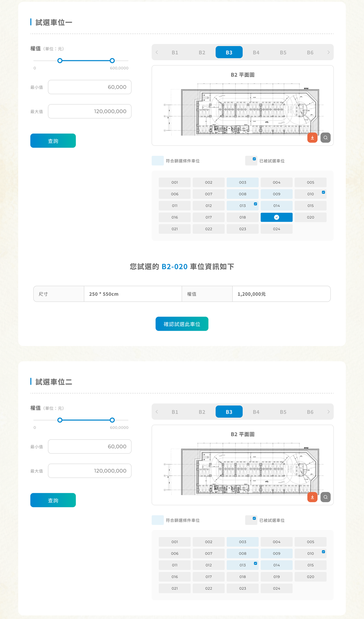Screen dimensions: 364x619
Task: Click the selected checkmark slot in section 一 grid
Action: tap(277, 217)
